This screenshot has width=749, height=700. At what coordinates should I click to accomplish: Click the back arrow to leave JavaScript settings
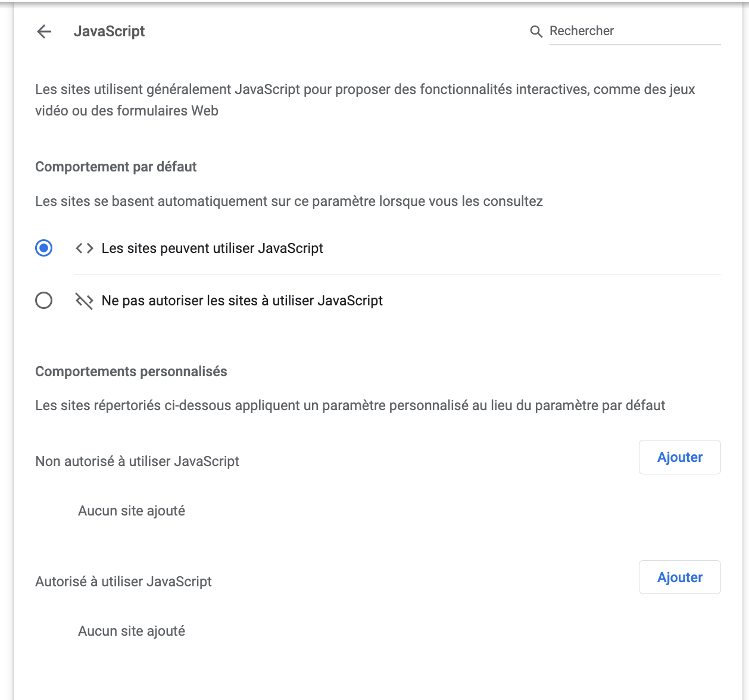coord(43,32)
